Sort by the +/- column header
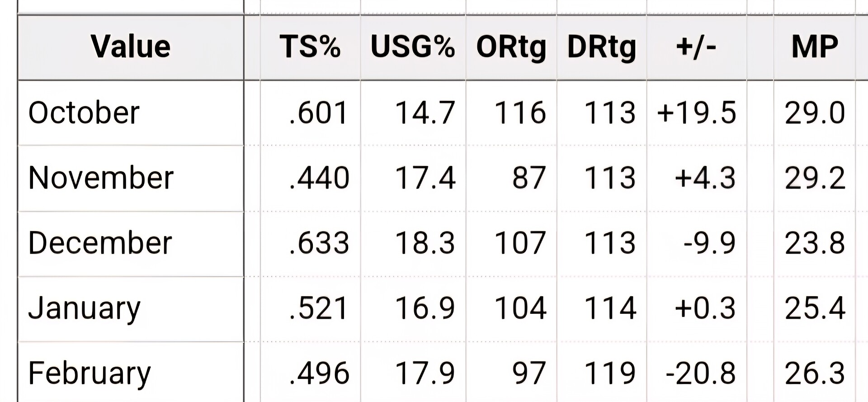This screenshot has width=868, height=402. point(696,47)
